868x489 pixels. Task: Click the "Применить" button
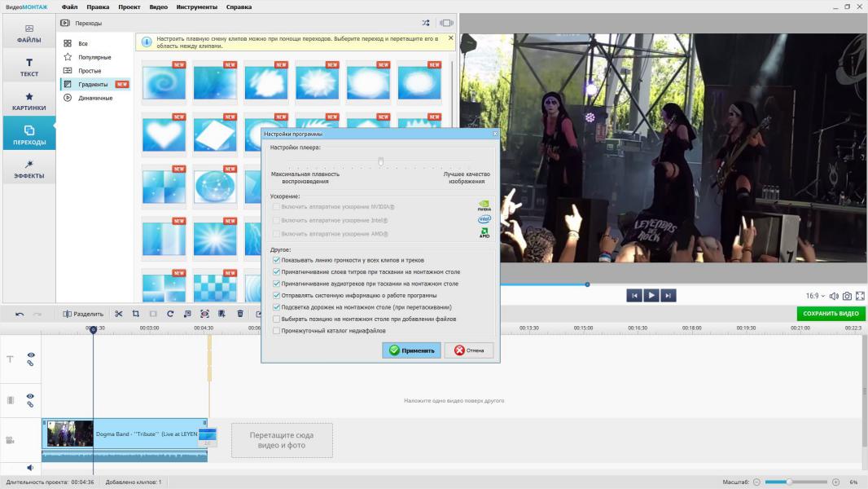click(x=411, y=350)
